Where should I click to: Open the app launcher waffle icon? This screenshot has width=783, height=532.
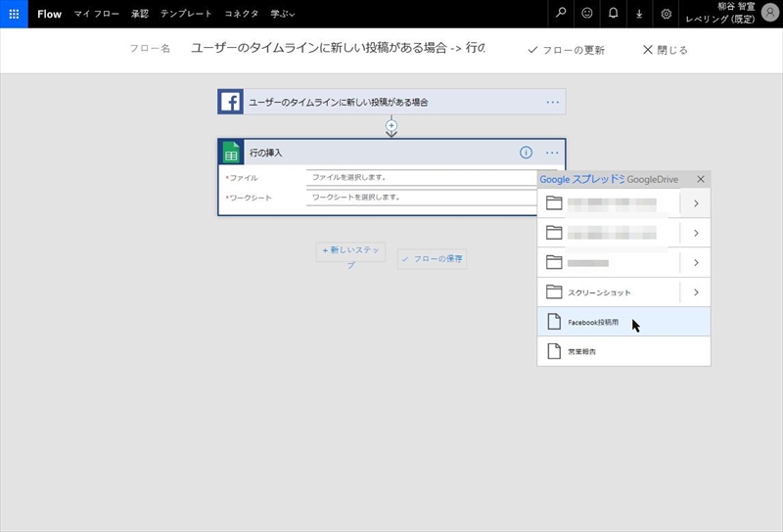pos(14,14)
